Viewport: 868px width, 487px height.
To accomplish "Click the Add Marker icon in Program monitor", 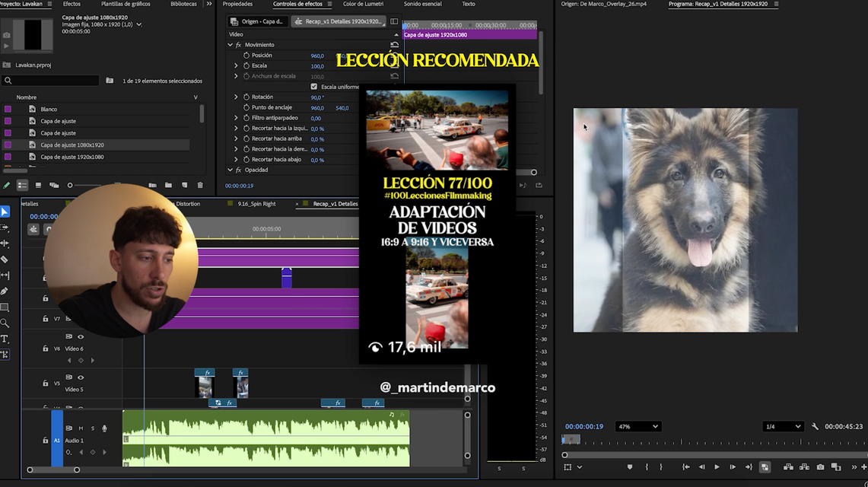I will [629, 467].
